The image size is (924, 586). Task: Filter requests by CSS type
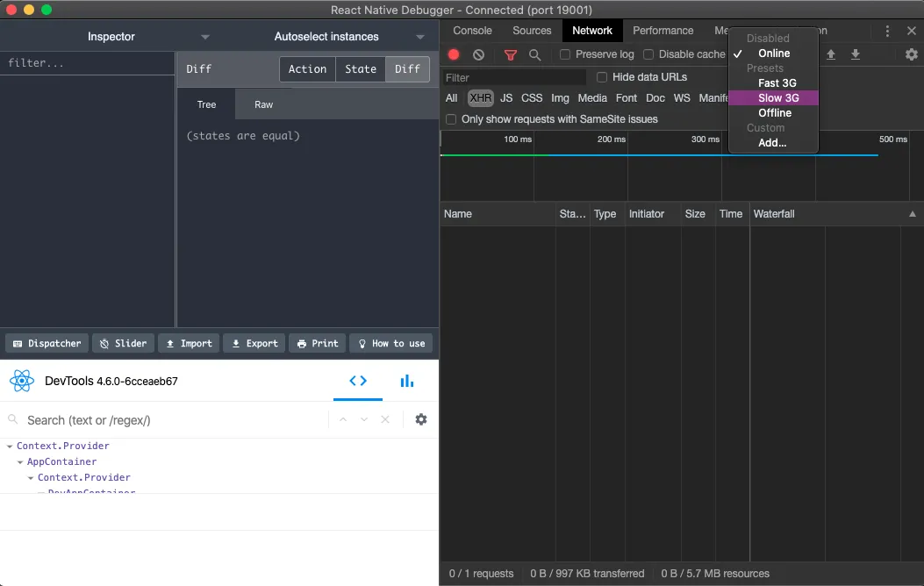532,98
